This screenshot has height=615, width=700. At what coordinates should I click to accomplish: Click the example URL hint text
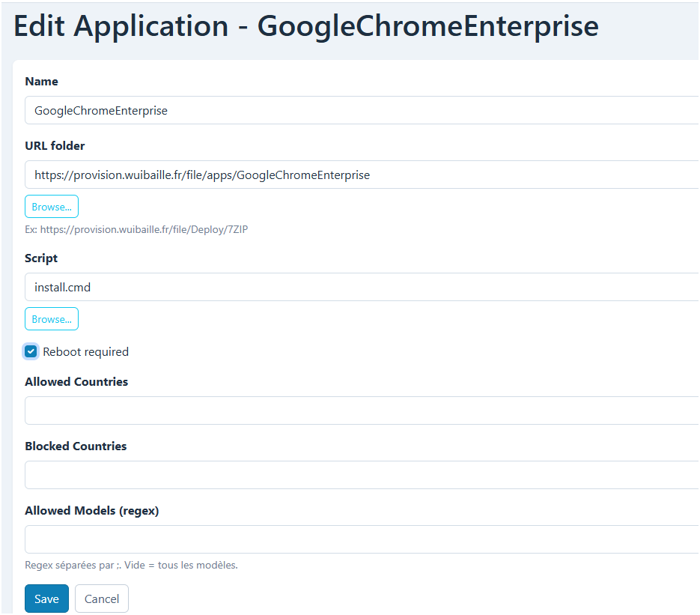coord(136,229)
